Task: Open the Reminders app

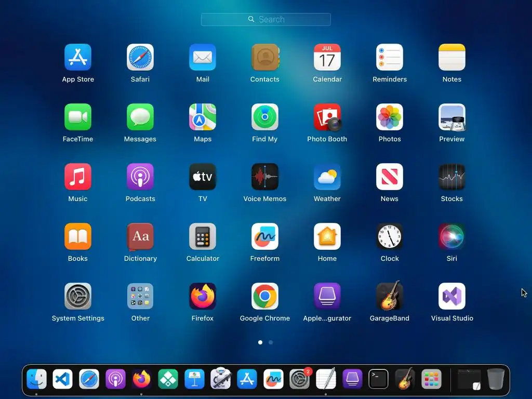Action: (x=390, y=57)
